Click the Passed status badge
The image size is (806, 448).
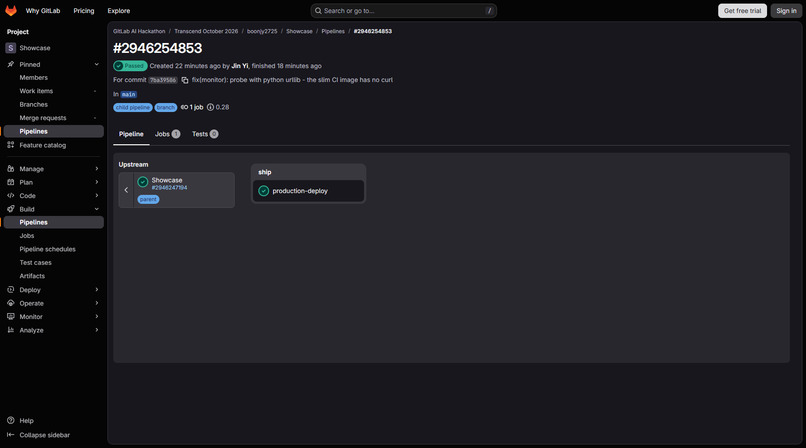click(130, 66)
